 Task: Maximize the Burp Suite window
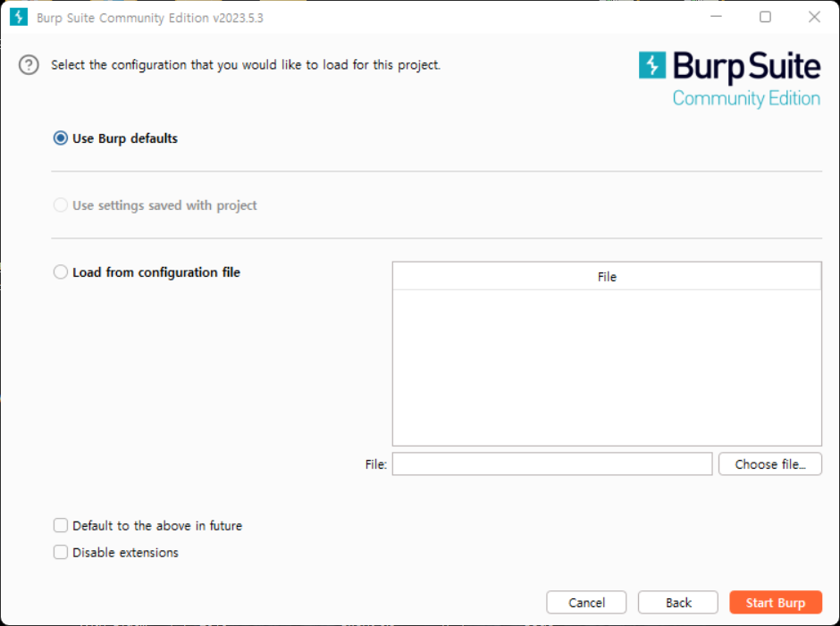tap(765, 17)
